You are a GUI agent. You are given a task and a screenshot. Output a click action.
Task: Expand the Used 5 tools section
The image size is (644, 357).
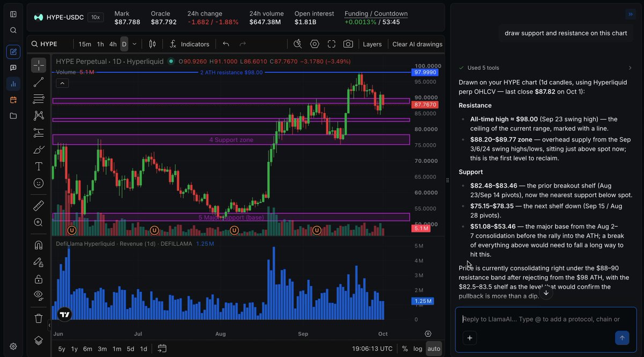coord(546,68)
